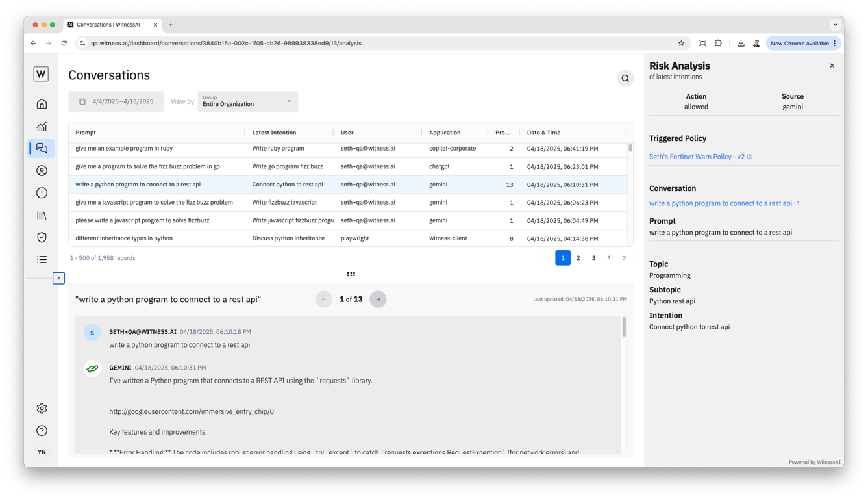Select the fizz buzz in go row
The width and height of the screenshot is (868, 499).
tap(348, 166)
